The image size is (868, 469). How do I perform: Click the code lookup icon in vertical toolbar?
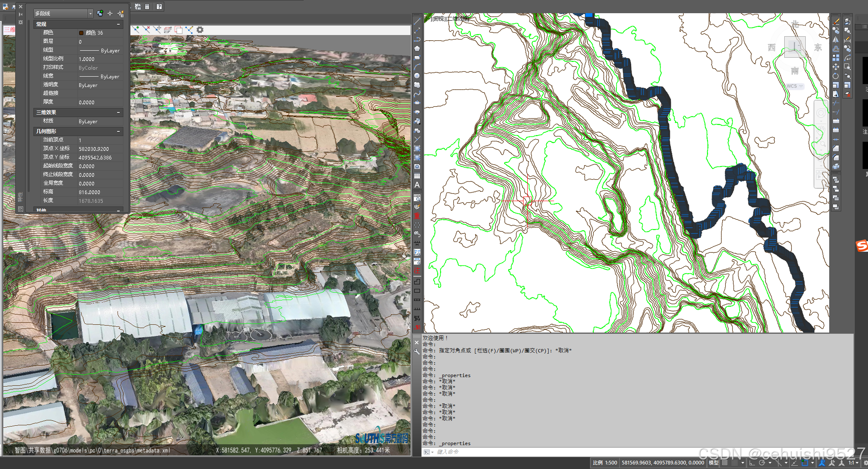(x=417, y=198)
